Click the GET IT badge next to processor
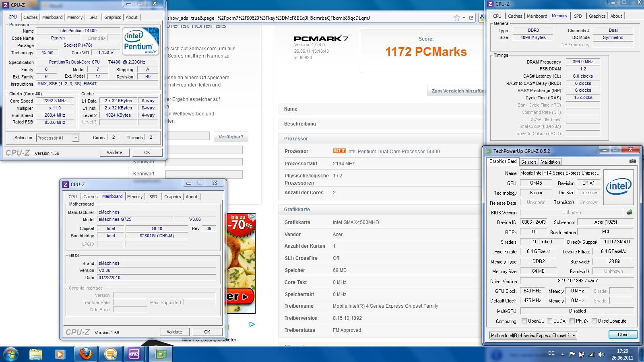 coord(339,151)
